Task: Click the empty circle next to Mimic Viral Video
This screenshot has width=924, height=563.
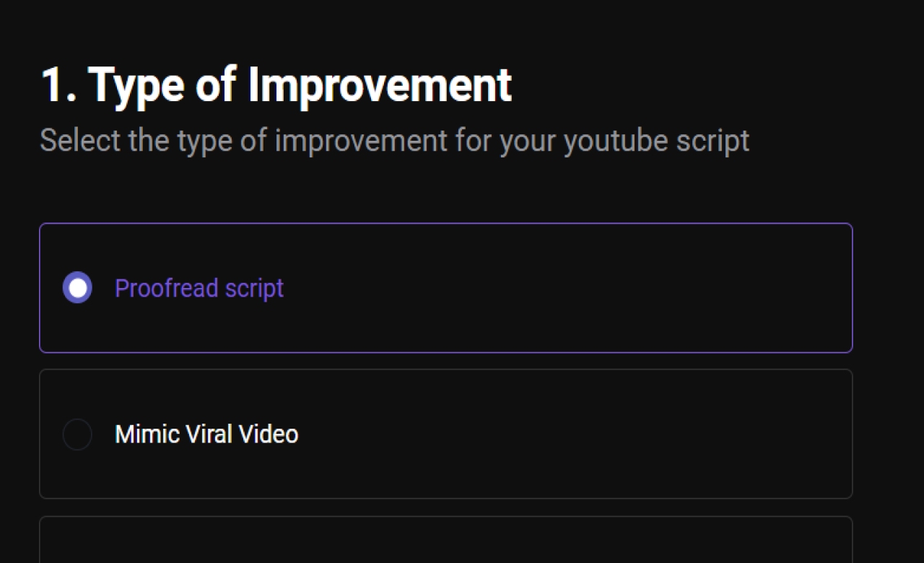Action: [x=77, y=434]
